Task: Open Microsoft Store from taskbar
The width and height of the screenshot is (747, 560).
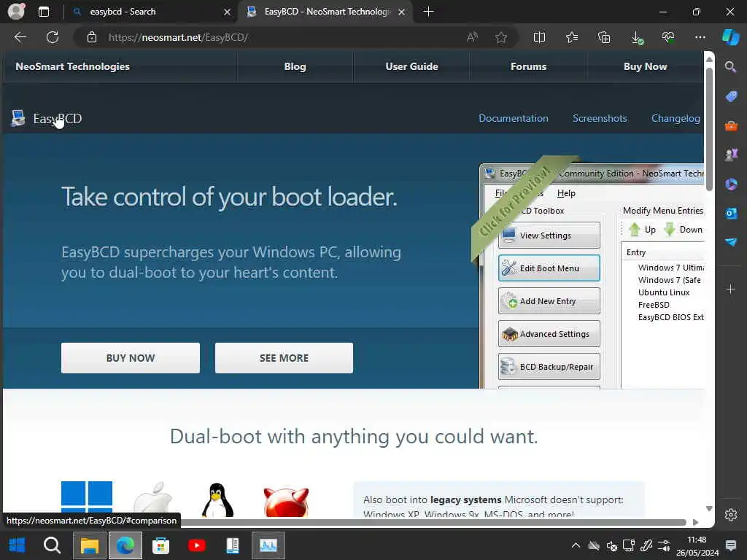Action: pos(160,545)
